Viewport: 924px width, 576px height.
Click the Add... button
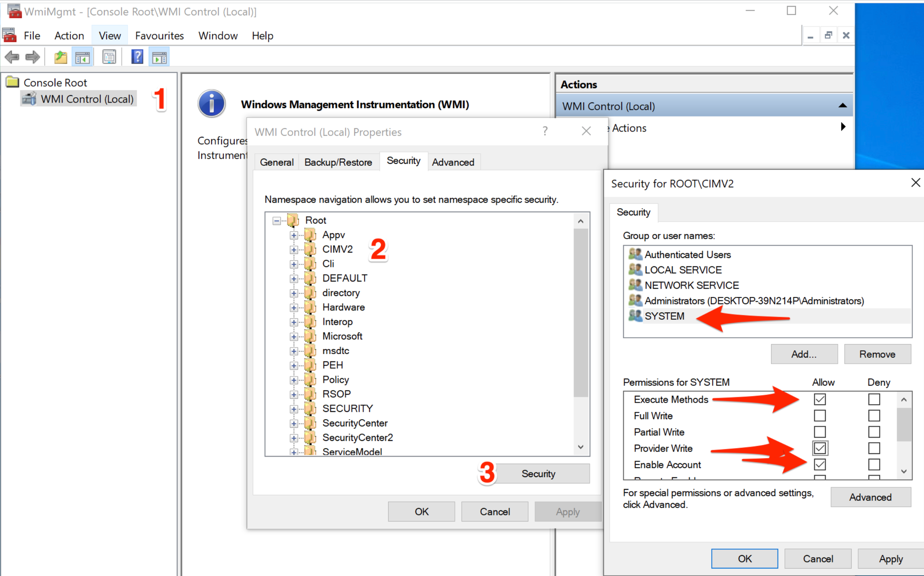pos(804,354)
